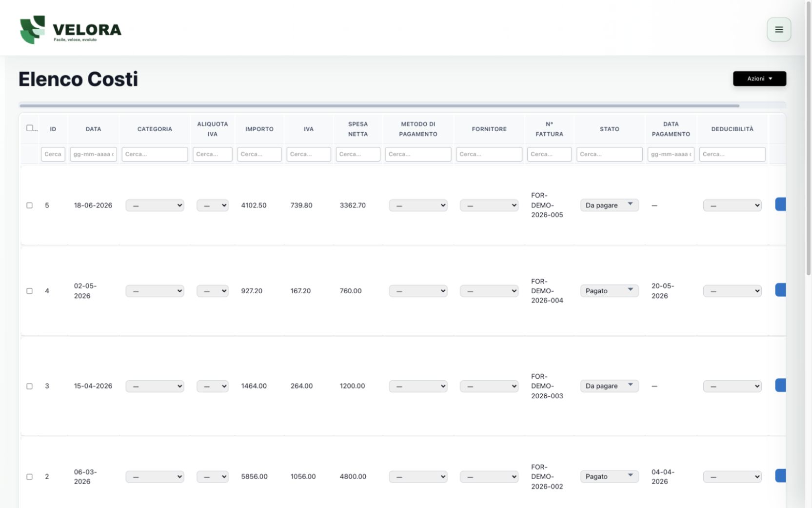The height and width of the screenshot is (508, 812).
Task: Click the horizontal scrollbar above the table
Action: 379,105
